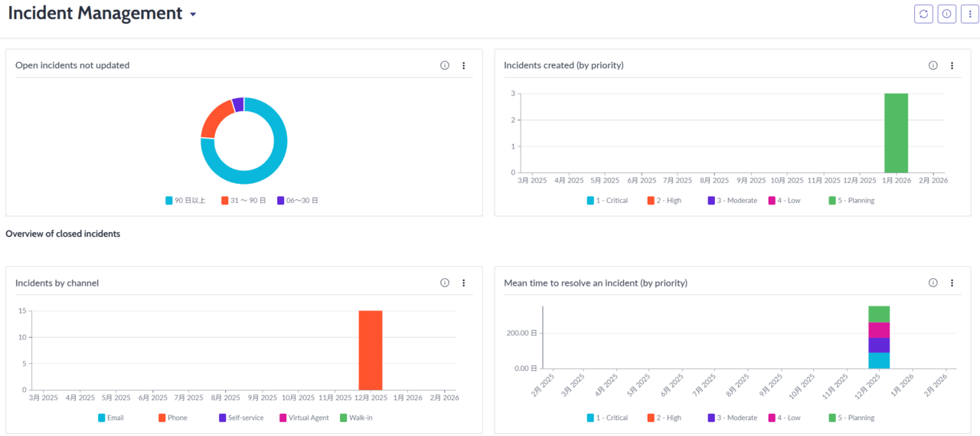Show info for Open incidents not updated

[445, 66]
